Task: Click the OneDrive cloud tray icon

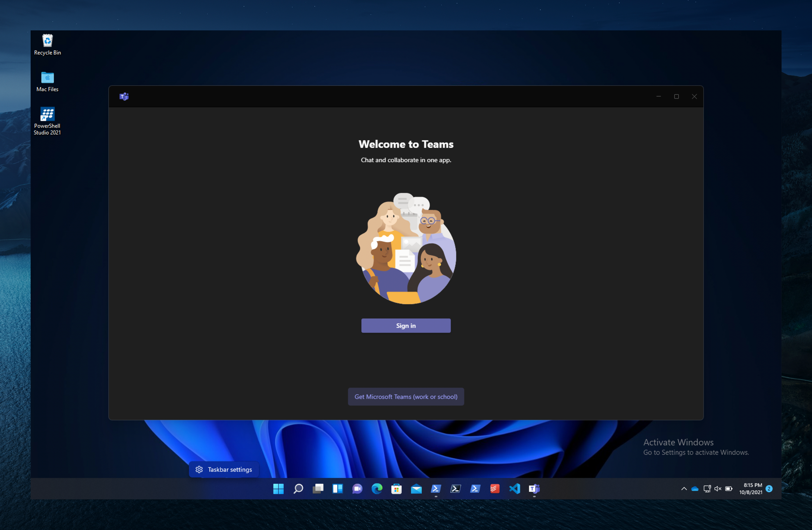Action: (695, 488)
